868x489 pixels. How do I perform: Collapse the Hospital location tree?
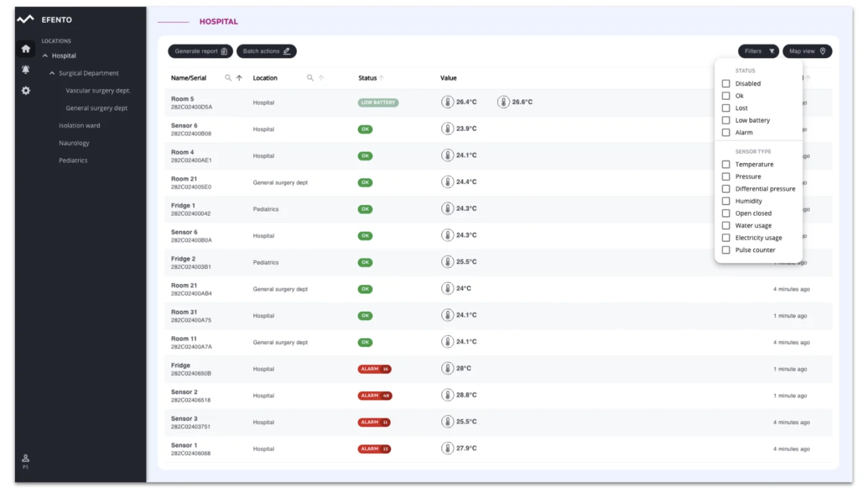coord(45,56)
